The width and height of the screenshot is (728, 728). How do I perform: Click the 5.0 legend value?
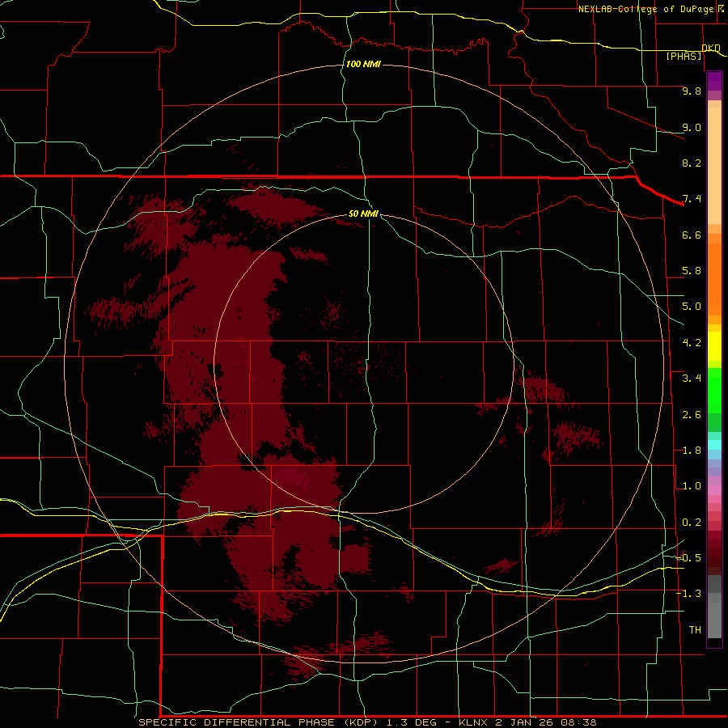(692, 307)
